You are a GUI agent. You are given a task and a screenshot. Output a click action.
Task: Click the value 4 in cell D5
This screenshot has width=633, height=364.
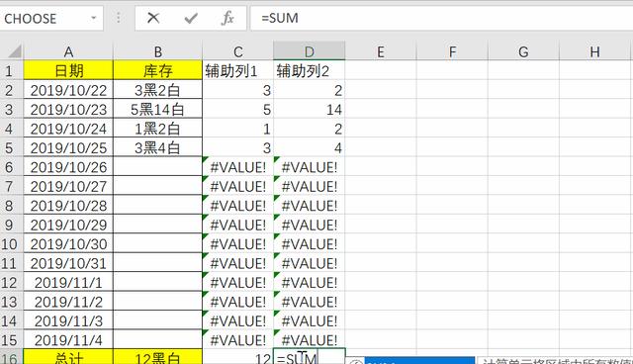(x=310, y=147)
